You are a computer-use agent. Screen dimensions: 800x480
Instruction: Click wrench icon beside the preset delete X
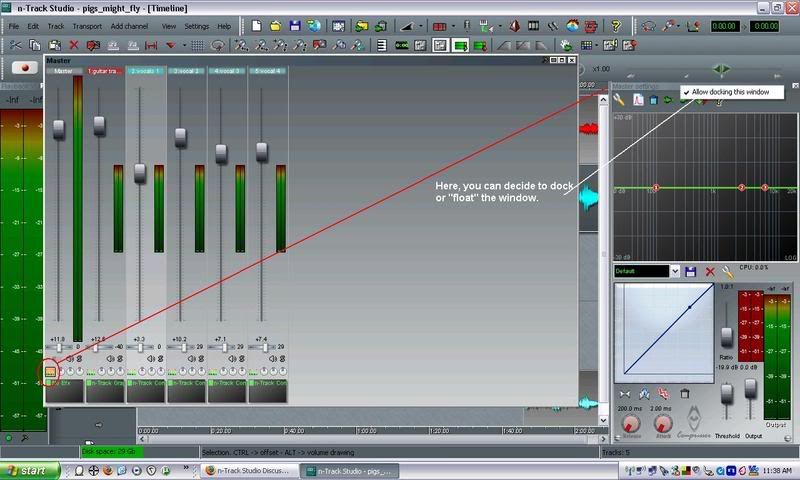pyautogui.click(x=727, y=271)
